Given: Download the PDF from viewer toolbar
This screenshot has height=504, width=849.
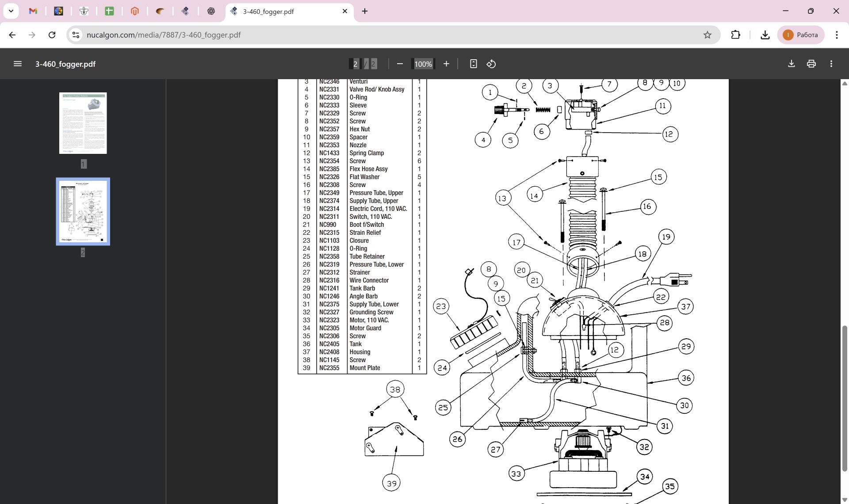Looking at the screenshot, I should coord(792,64).
